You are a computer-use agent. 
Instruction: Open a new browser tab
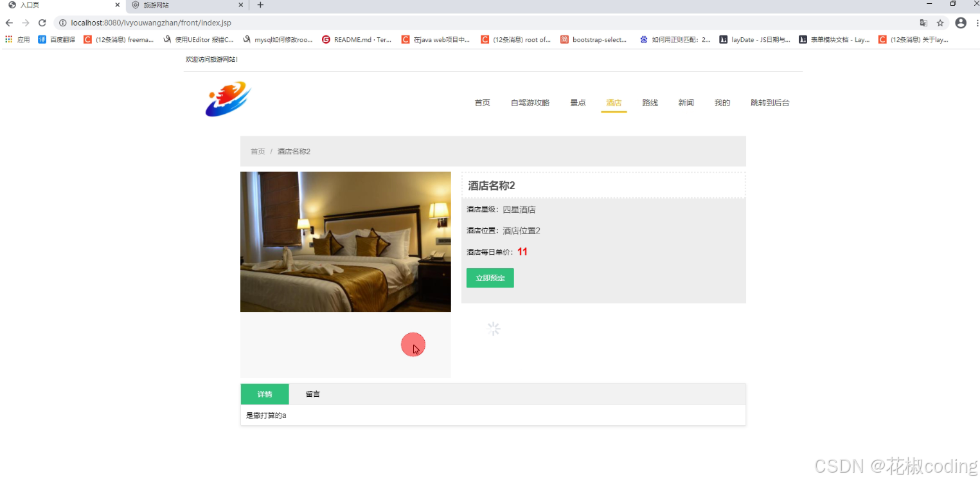click(x=260, y=5)
